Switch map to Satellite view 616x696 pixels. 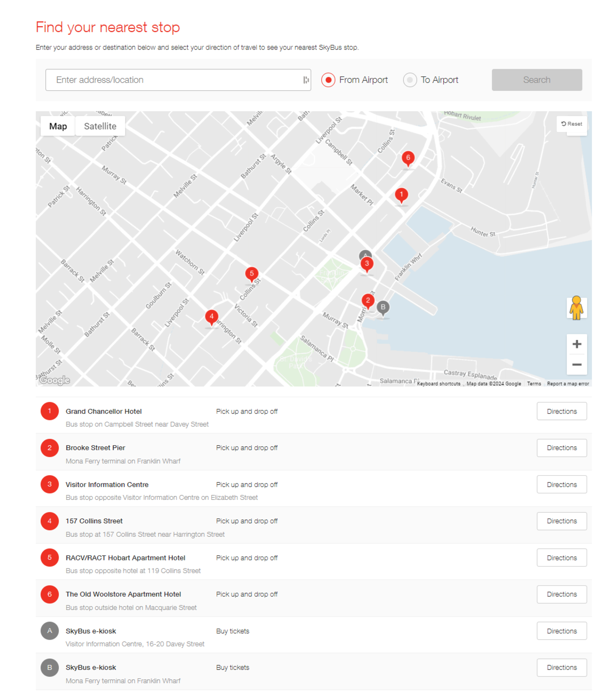click(x=100, y=126)
